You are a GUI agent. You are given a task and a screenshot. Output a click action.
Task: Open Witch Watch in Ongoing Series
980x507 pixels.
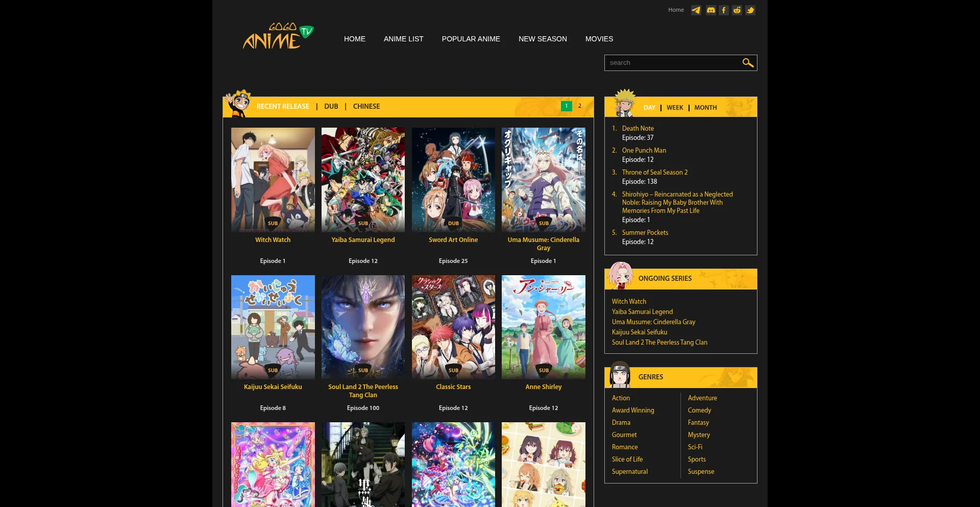tap(629, 302)
